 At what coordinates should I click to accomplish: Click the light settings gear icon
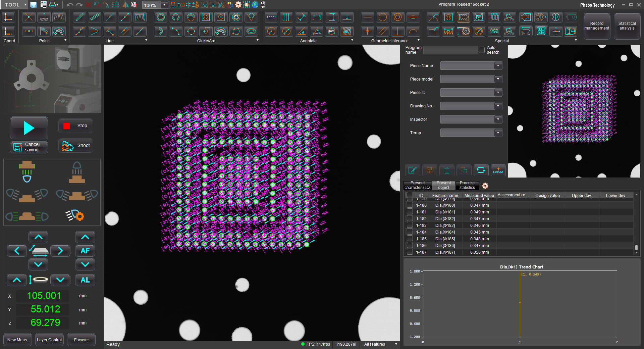click(75, 215)
